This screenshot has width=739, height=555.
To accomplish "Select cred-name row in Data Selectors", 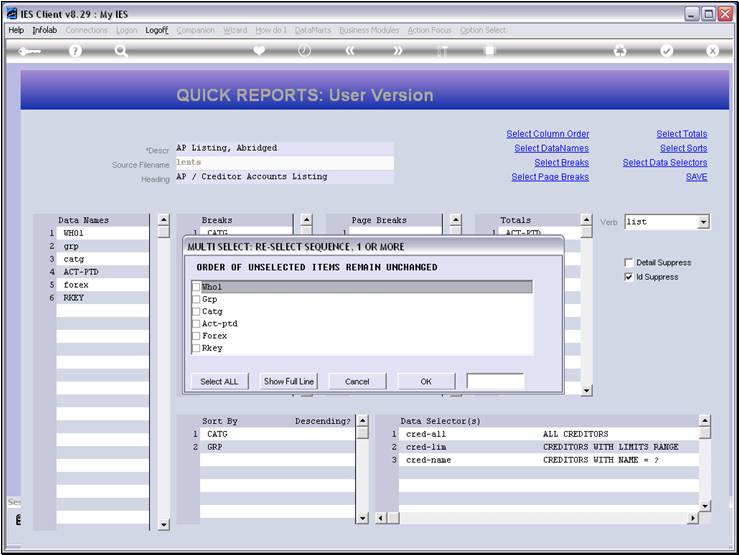I will point(549,460).
